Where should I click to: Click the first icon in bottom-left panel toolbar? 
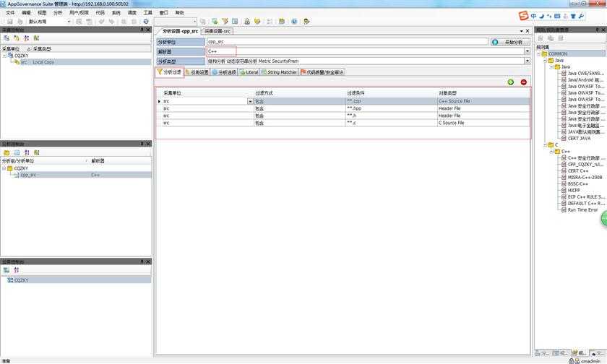click(7, 270)
